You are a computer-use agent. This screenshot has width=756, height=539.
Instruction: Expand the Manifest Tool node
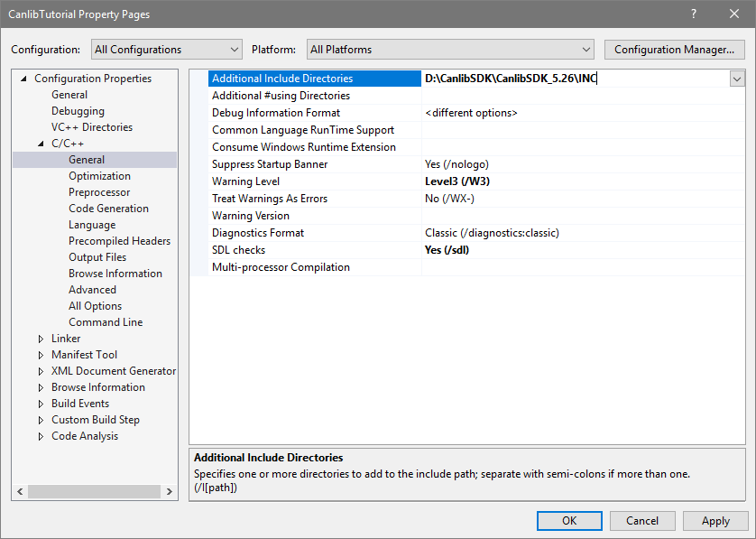40,354
